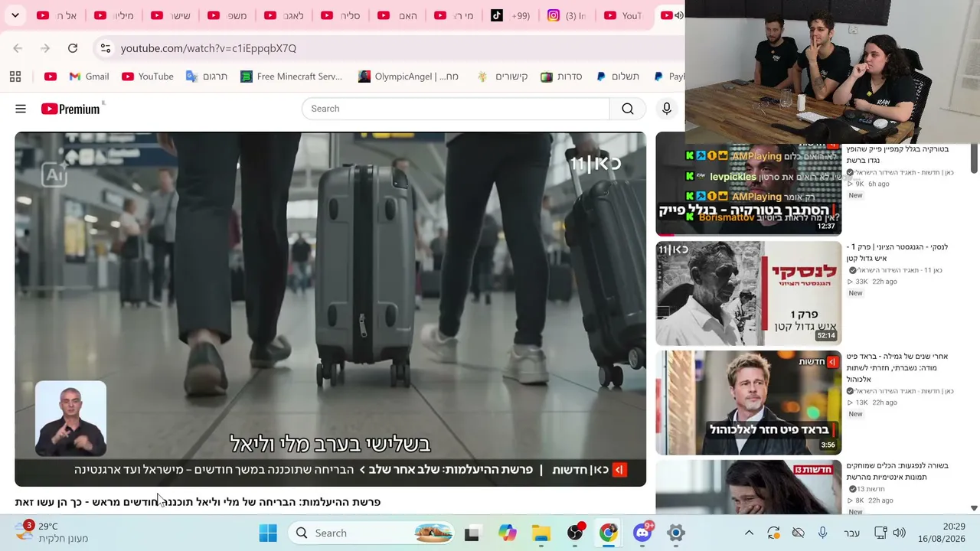Switch to the TikTok (99+) tab
This screenshot has height=551, width=980.
(x=510, y=15)
